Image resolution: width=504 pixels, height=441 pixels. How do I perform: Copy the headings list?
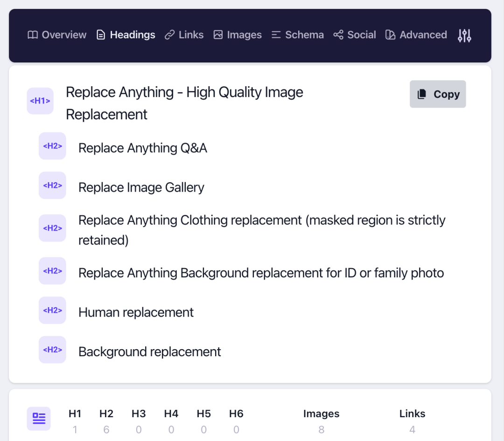tap(438, 94)
